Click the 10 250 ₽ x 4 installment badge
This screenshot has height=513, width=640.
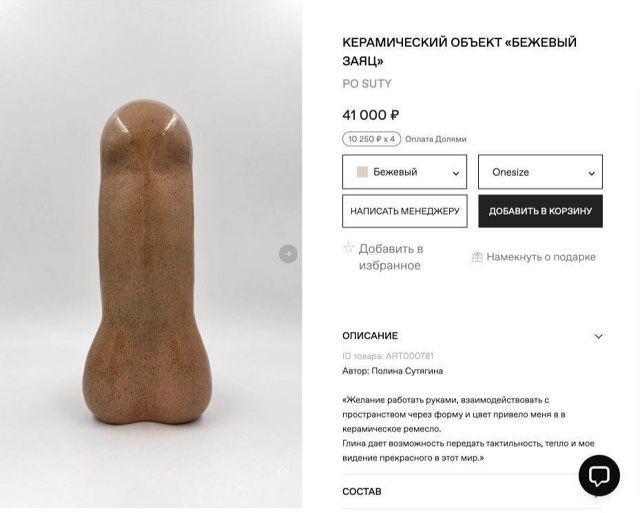click(x=371, y=139)
